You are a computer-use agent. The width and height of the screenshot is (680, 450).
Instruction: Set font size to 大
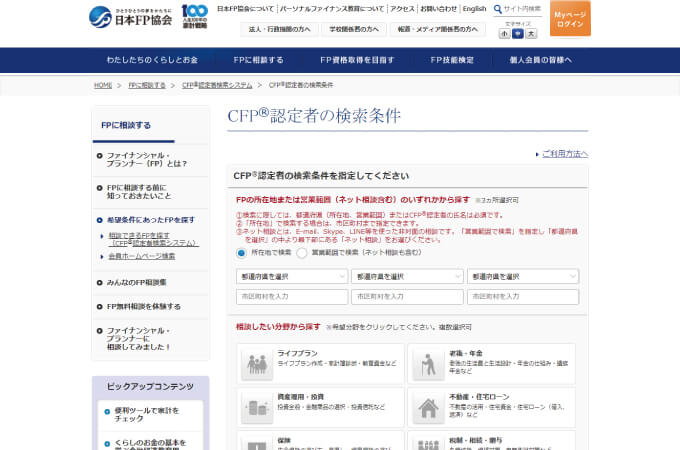point(531,34)
